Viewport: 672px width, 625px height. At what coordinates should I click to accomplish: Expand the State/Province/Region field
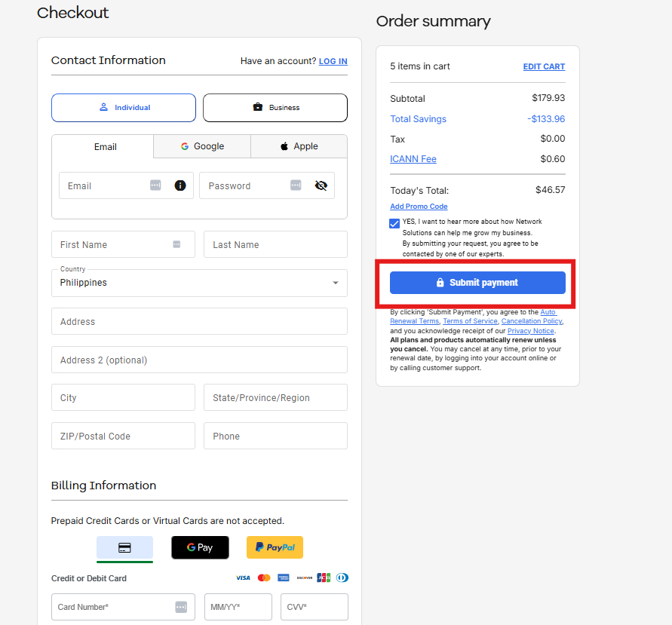275,397
